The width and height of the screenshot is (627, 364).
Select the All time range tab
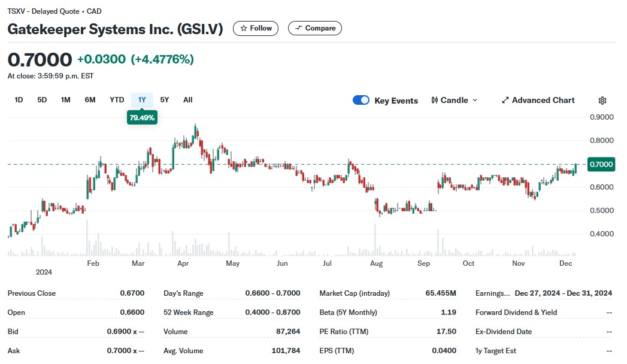point(188,100)
